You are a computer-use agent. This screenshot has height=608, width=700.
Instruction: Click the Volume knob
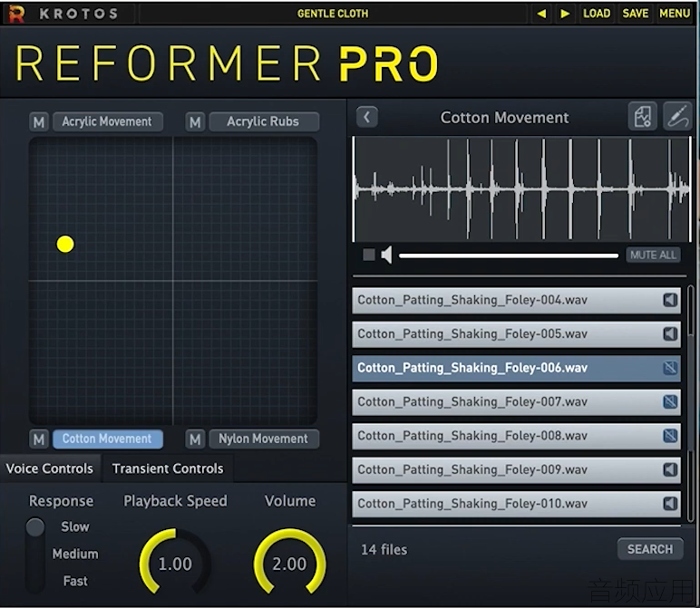click(x=289, y=564)
